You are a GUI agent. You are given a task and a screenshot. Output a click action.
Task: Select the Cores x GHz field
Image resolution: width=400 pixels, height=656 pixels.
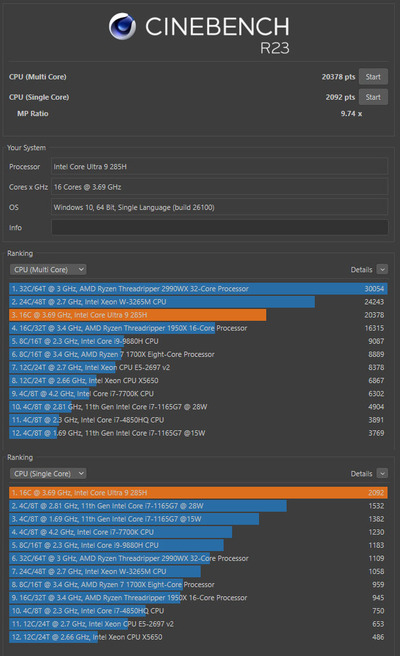[219, 187]
